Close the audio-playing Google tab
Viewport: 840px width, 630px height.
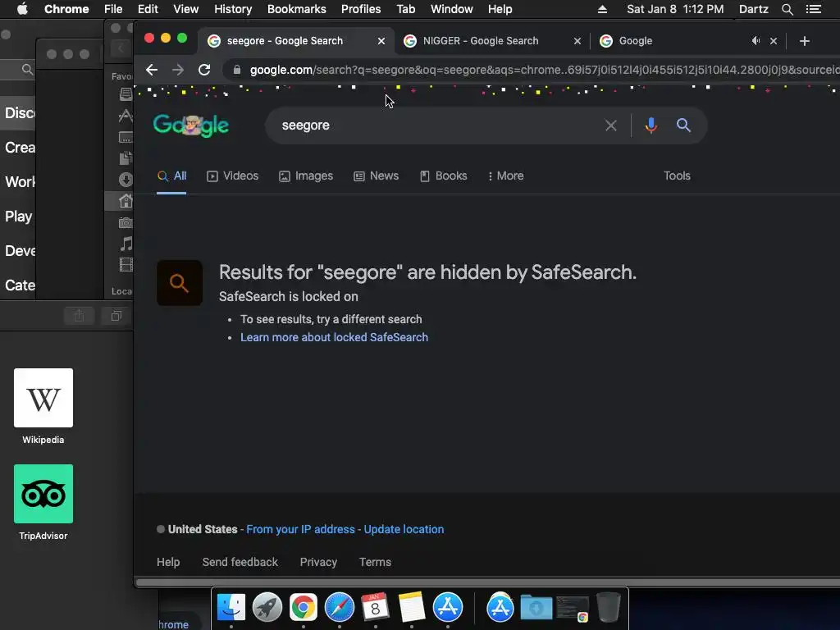pos(773,41)
